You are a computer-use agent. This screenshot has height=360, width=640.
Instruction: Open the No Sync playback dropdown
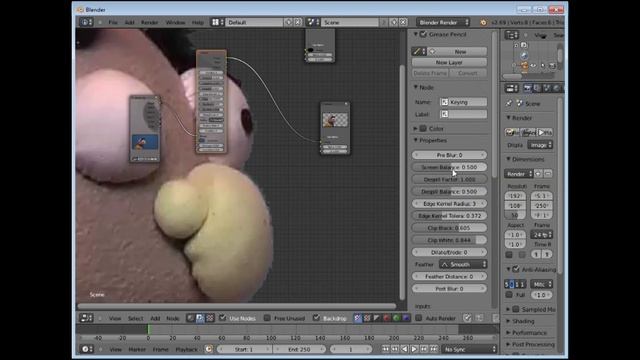click(469, 349)
